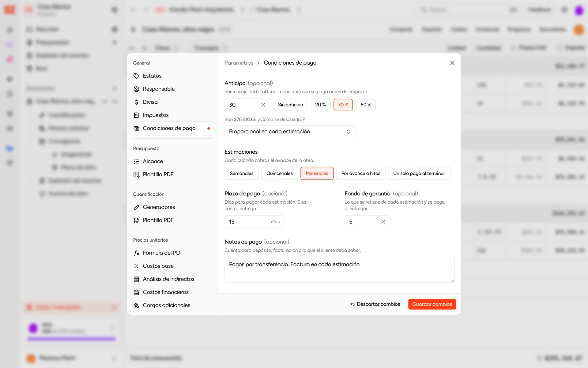Click the Responsable user icon
Screen dimensions: 588x368
click(x=136, y=89)
